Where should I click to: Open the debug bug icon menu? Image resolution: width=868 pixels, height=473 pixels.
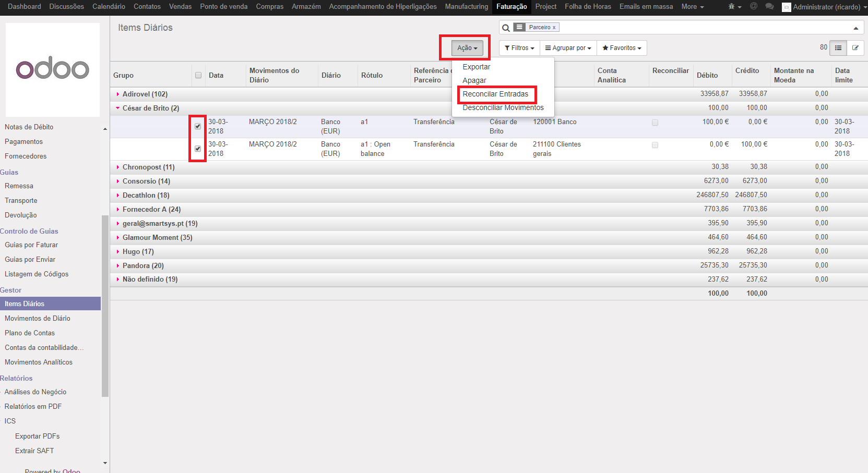[733, 7]
